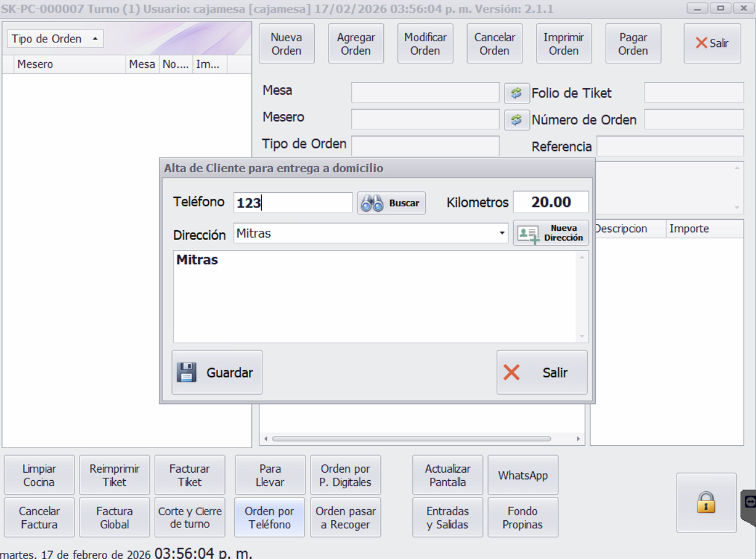The height and width of the screenshot is (559, 756).
Task: Click the red X Salir icon at top right
Action: tap(701, 43)
